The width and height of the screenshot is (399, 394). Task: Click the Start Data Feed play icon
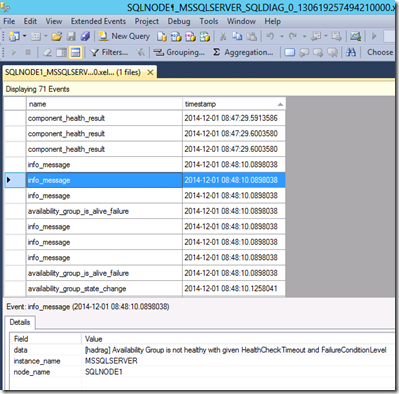14,52
